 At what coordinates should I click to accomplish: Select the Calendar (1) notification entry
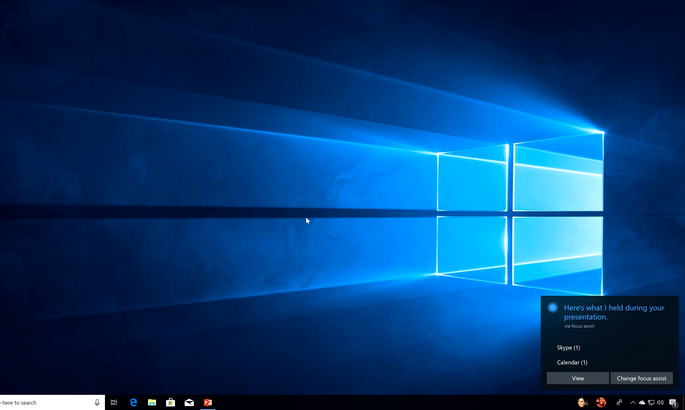point(572,362)
